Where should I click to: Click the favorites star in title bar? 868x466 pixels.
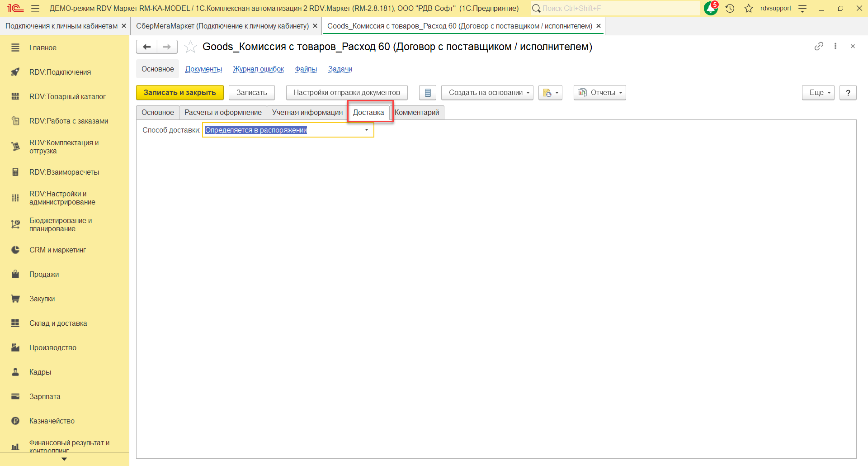[749, 8]
